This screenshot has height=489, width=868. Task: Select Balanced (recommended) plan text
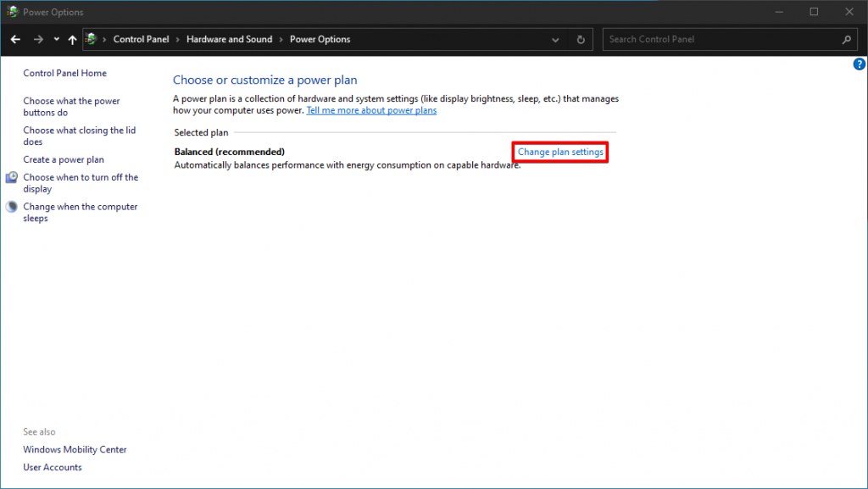coord(229,152)
